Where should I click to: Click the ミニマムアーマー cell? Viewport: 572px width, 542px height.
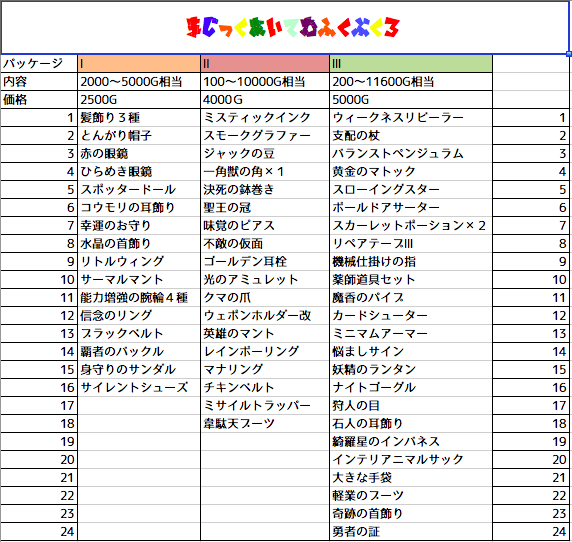click(x=411, y=333)
